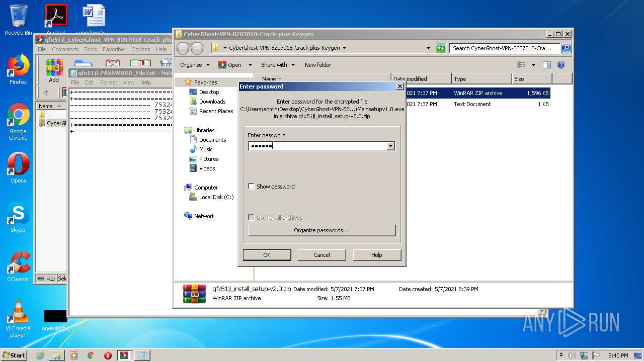Refresh the Explorer address bar
This screenshot has width=644, height=362.
pos(441,48)
